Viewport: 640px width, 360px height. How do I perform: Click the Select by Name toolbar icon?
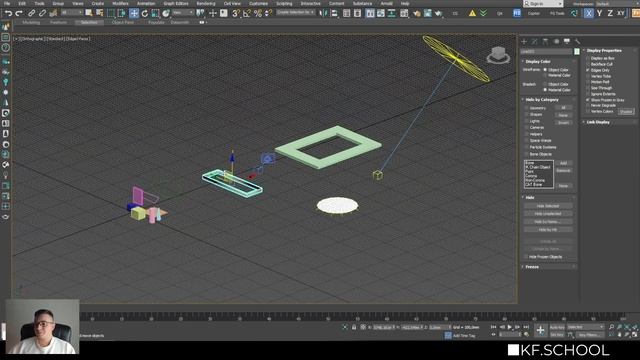coord(99,13)
